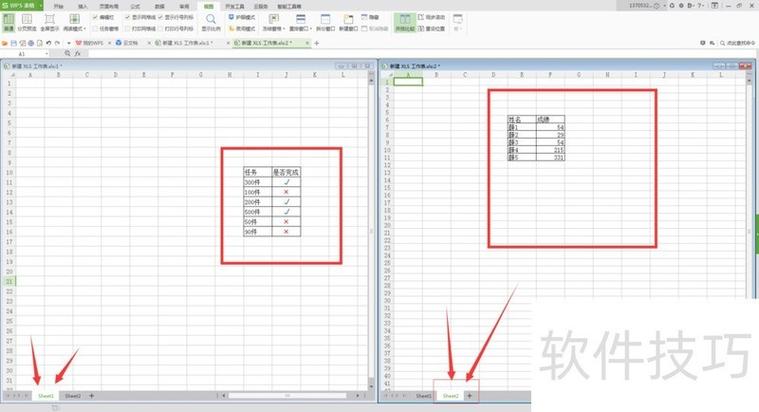Open the Page Break Preview icon
The height and width of the screenshot is (412, 759).
point(27,22)
